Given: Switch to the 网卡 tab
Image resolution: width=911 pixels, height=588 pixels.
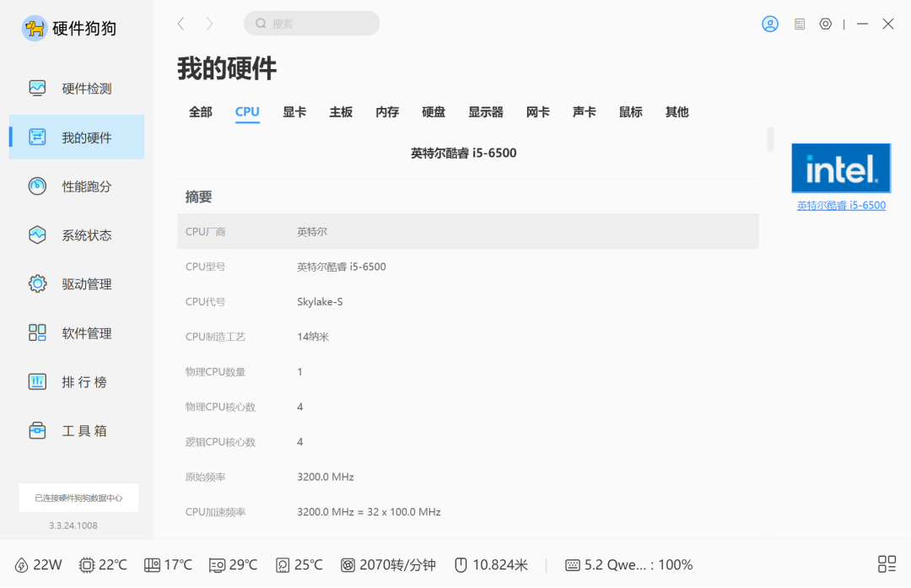Looking at the screenshot, I should point(537,111).
